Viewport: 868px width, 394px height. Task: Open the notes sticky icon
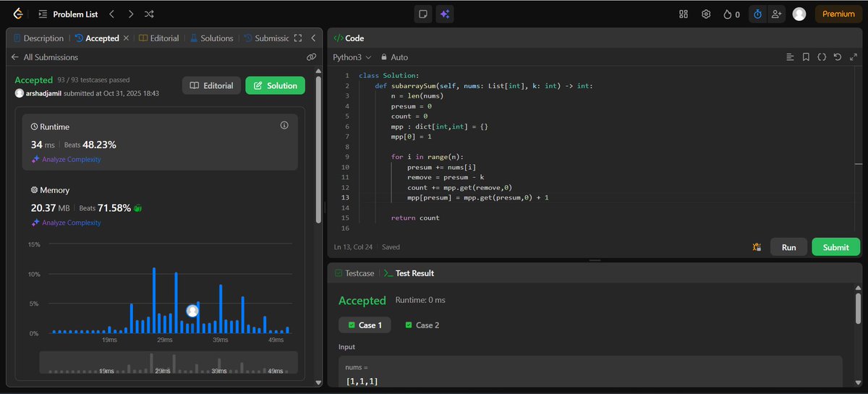click(424, 14)
